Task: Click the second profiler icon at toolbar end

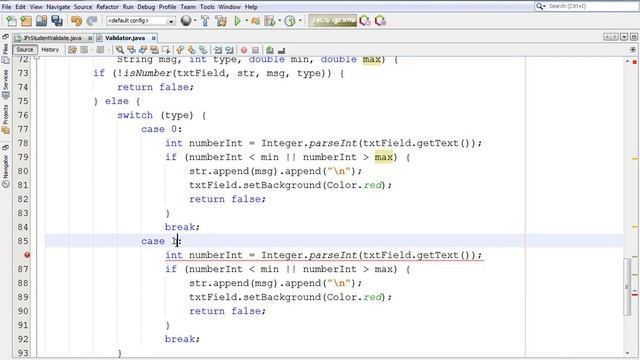Action: 380,21
